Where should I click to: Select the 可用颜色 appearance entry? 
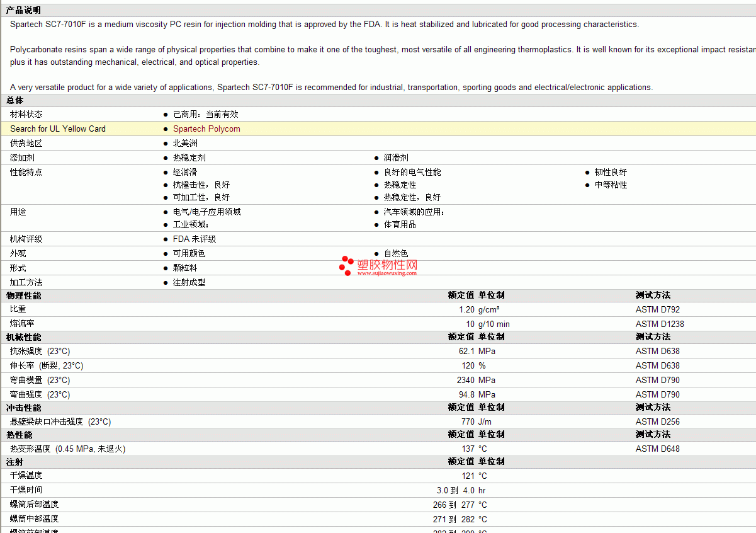[189, 253]
